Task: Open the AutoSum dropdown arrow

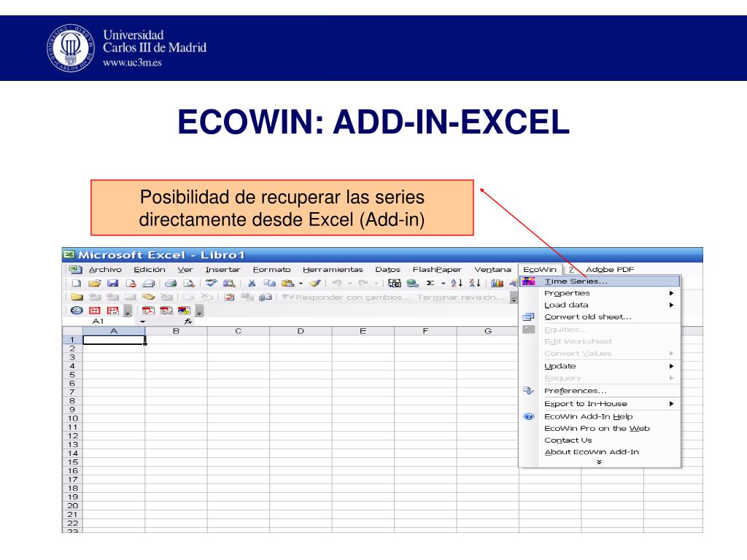Action: [x=443, y=284]
